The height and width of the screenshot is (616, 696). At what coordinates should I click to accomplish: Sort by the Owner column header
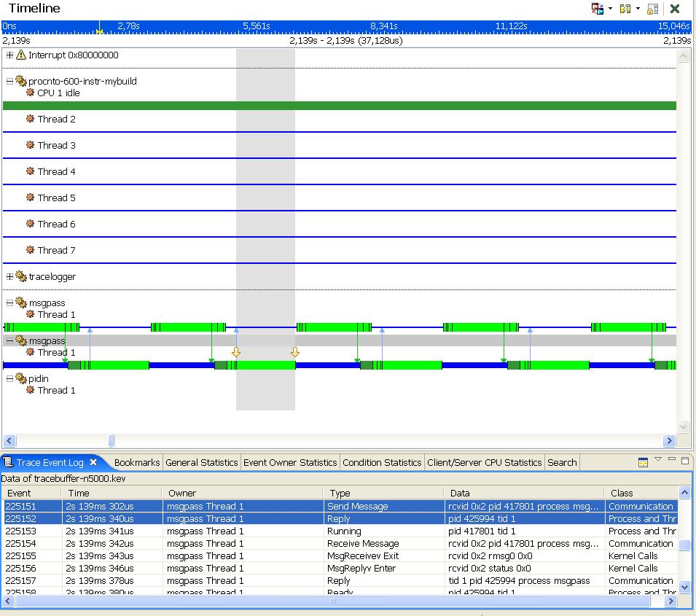pos(243,493)
